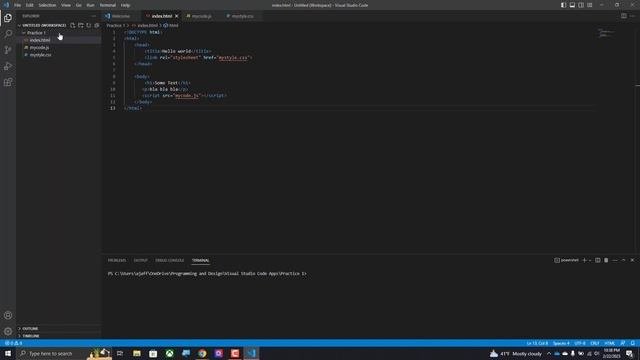
Task: Switch to the Output panel tab
Action: [x=140, y=260]
